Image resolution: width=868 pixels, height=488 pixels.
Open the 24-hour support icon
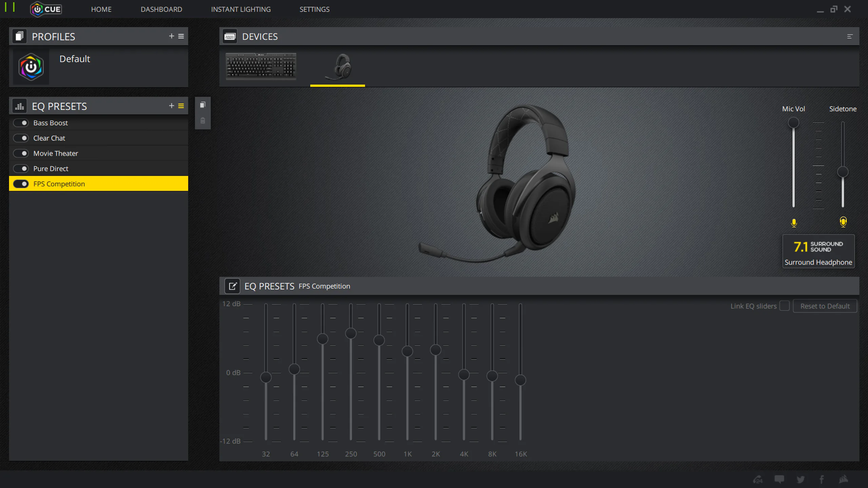click(x=758, y=479)
